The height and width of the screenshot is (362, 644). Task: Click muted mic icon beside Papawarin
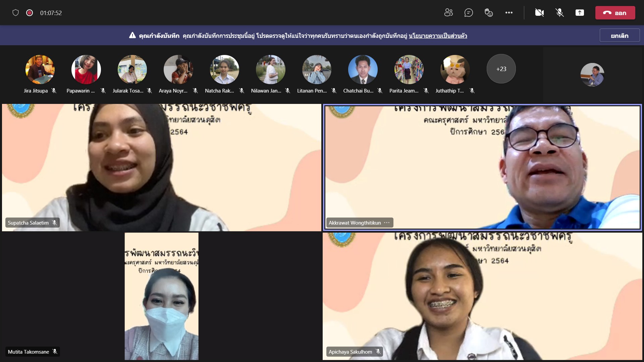(103, 91)
